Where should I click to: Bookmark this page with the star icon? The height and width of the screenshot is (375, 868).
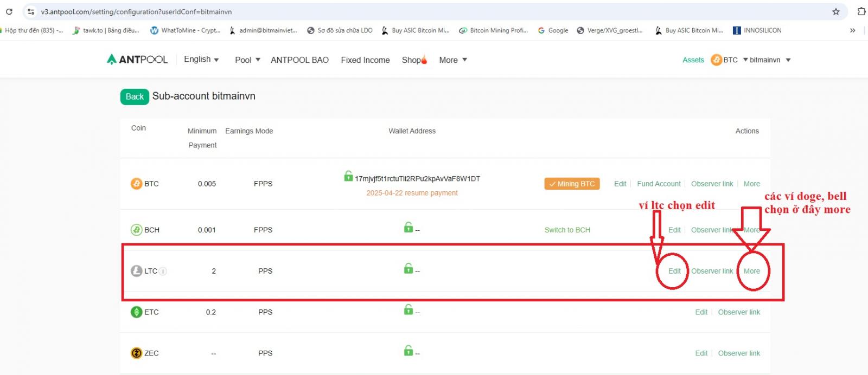coord(836,11)
